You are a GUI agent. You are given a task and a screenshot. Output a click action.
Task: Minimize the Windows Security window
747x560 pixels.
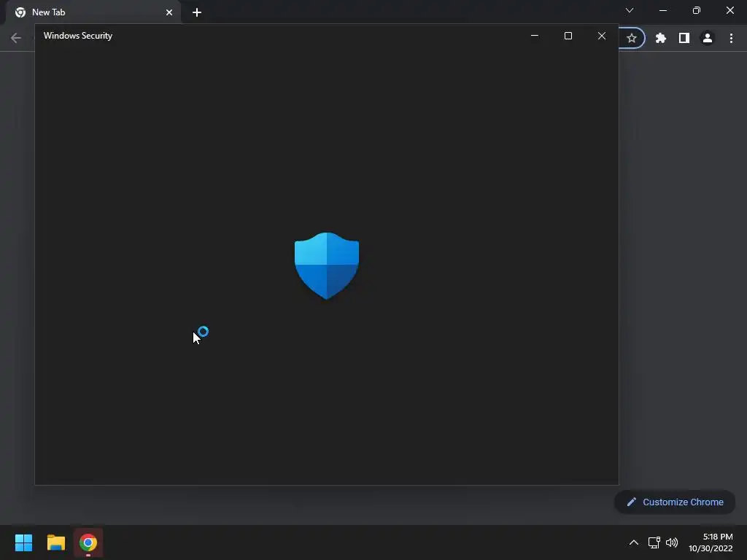535,36
